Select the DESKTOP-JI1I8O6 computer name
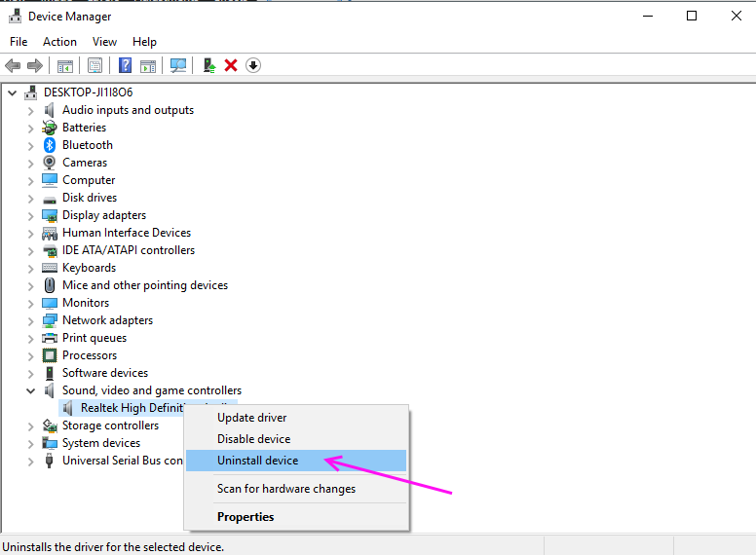The width and height of the screenshot is (756, 555). 89,92
